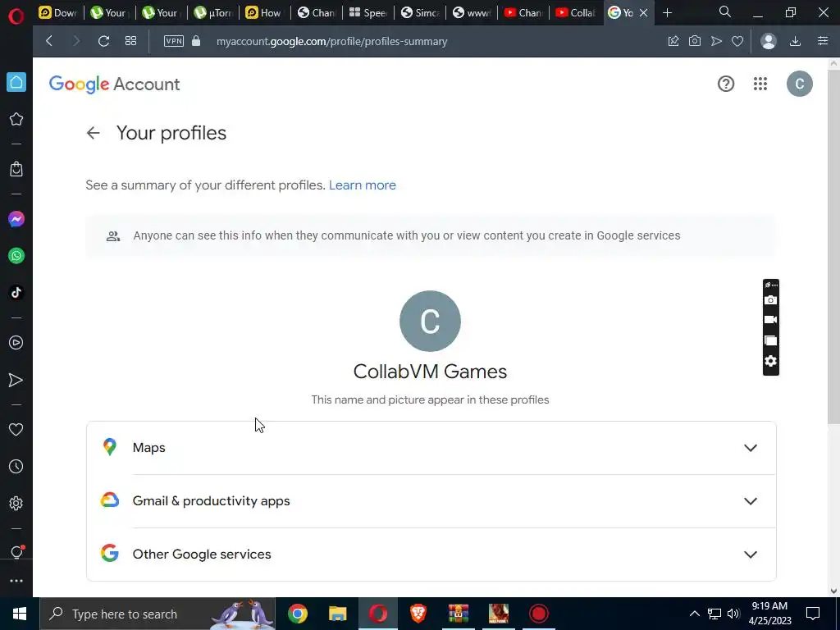Go to Opera sidebar home icon
840x630 pixels.
(x=16, y=83)
